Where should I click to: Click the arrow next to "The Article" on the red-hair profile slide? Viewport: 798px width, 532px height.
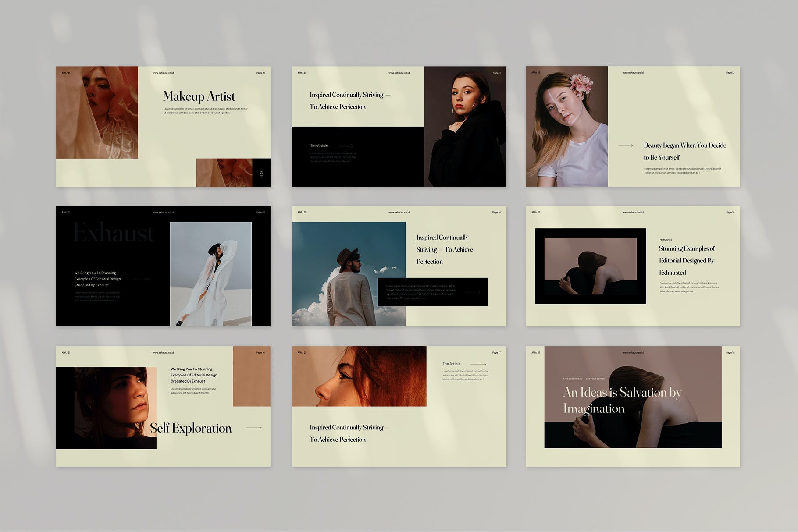(478, 364)
